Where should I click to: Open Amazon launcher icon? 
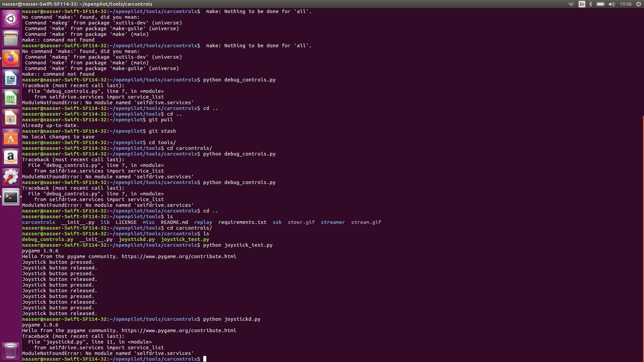point(11,157)
